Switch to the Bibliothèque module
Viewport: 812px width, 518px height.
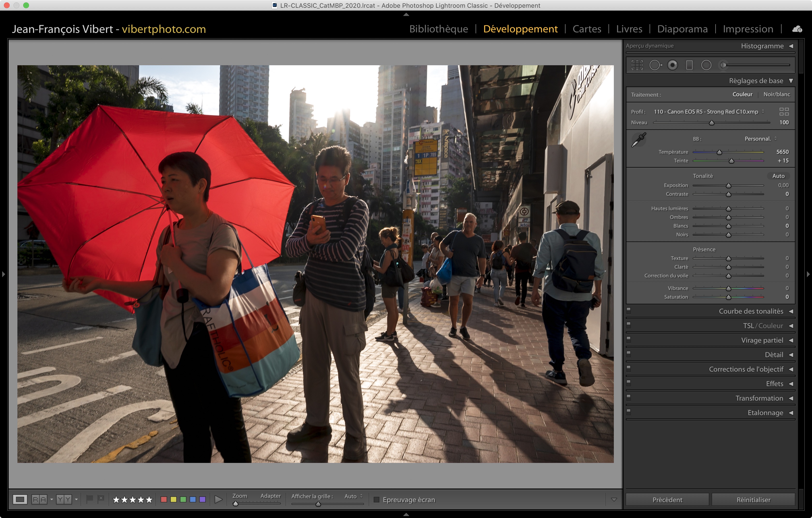pyautogui.click(x=438, y=29)
